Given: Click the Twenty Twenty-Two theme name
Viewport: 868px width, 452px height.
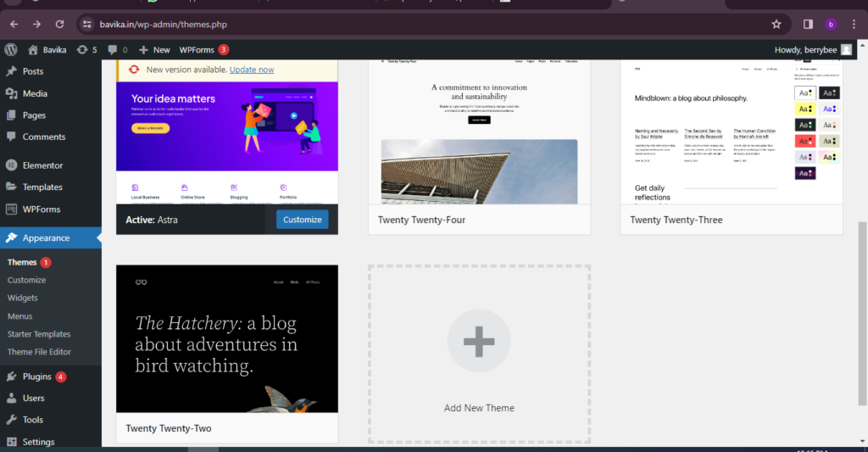Looking at the screenshot, I should 169,428.
